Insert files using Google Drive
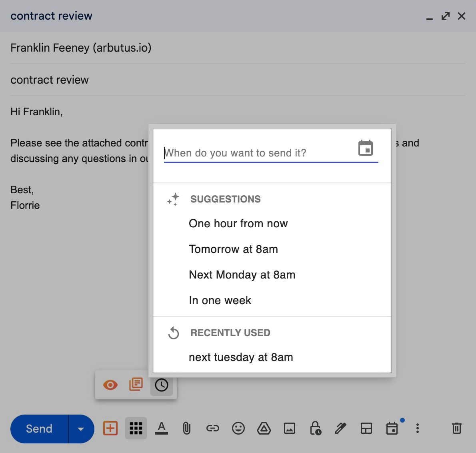The width and height of the screenshot is (476, 453). 264,428
